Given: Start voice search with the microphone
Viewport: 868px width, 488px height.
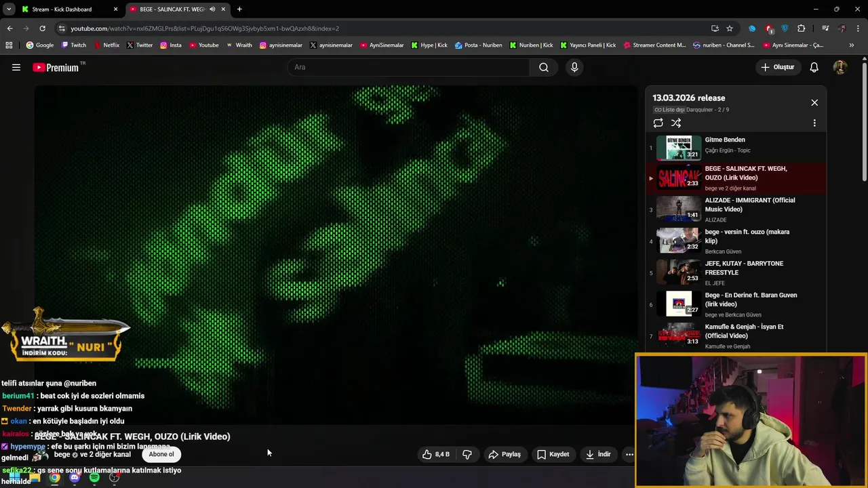Looking at the screenshot, I should [x=574, y=67].
